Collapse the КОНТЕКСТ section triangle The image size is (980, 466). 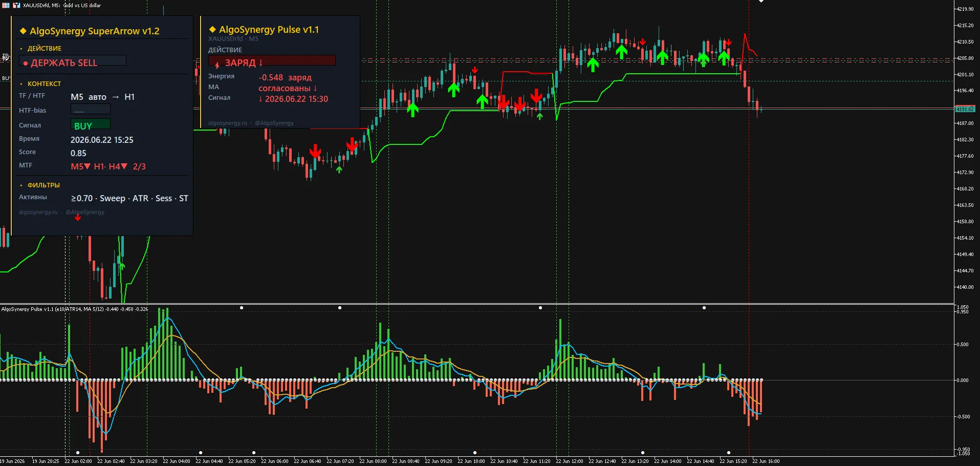pyautogui.click(x=21, y=84)
